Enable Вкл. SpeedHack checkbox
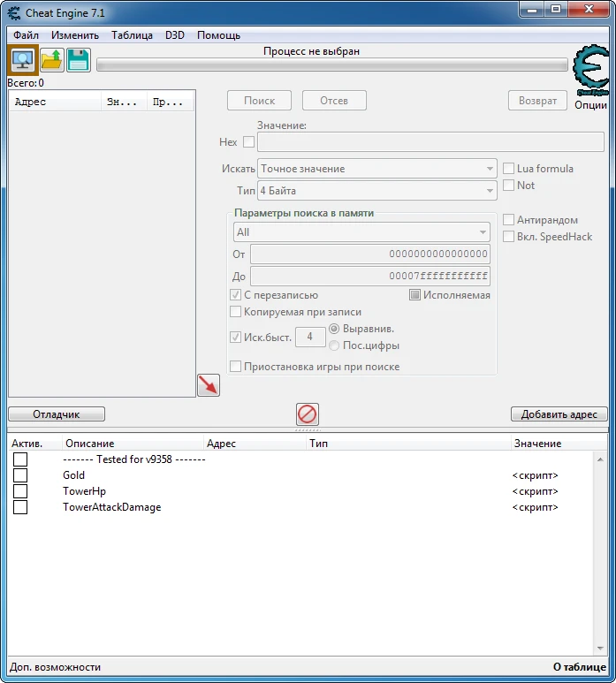This screenshot has width=616, height=683. pos(508,237)
